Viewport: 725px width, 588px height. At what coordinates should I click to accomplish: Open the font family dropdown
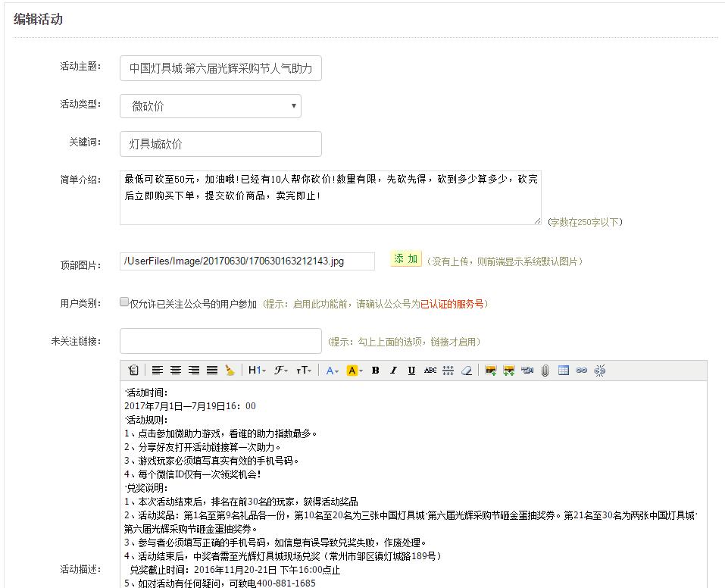click(x=281, y=371)
